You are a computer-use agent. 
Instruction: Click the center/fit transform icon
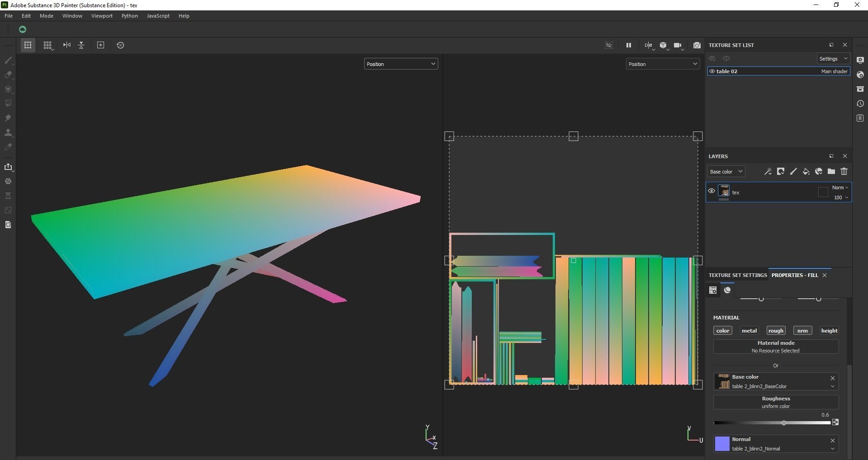101,45
